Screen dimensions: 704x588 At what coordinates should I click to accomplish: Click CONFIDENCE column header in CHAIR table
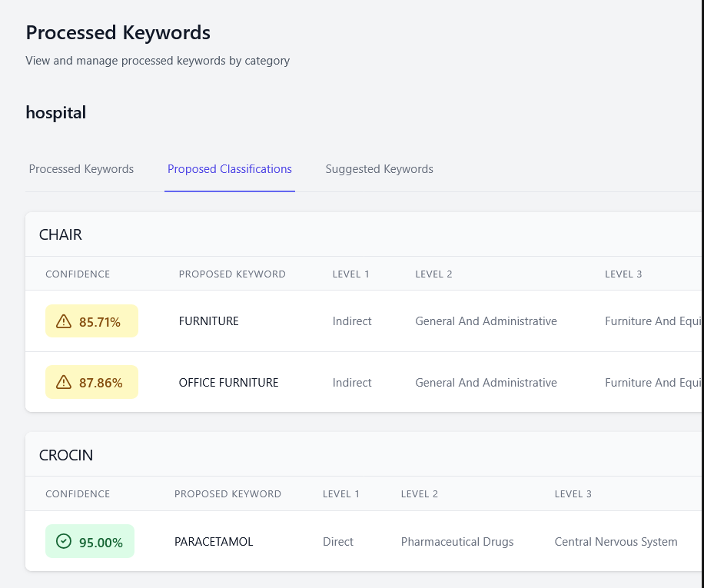coord(78,274)
